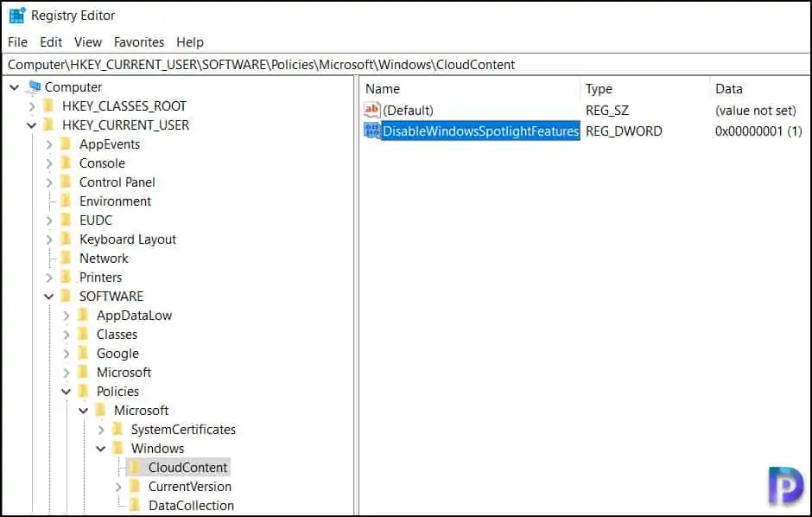Click the REG_SZ type cell
The width and height of the screenshot is (812, 517).
[x=607, y=111]
